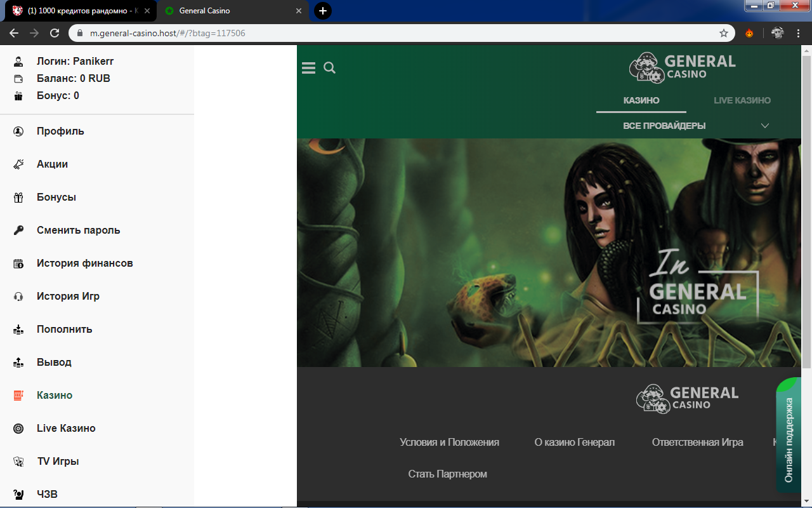Click the search magnifier icon
The height and width of the screenshot is (508, 812).
[330, 68]
